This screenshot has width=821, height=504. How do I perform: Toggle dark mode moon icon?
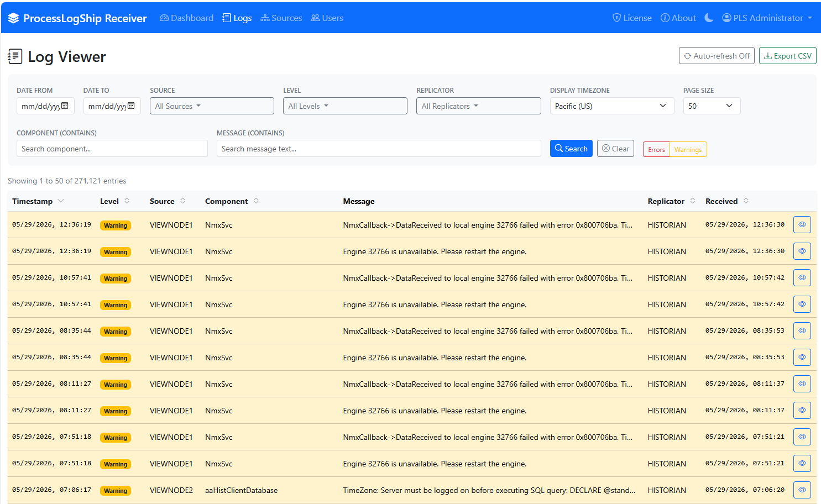click(709, 18)
